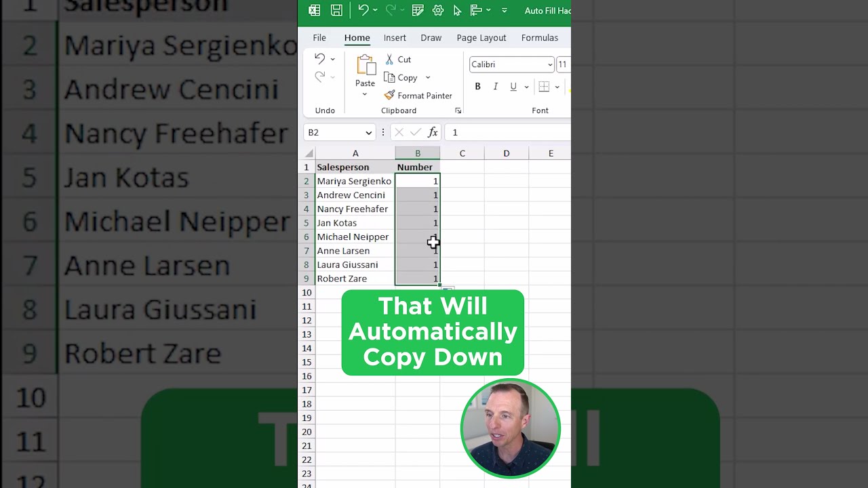This screenshot has width=868, height=488.
Task: Toggle Underline formatting
Action: pyautogui.click(x=513, y=86)
